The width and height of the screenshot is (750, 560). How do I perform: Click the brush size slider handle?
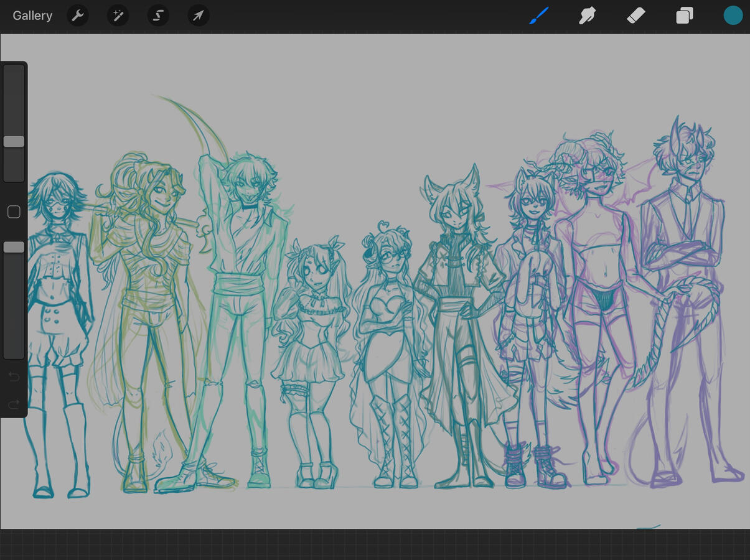coord(14,141)
